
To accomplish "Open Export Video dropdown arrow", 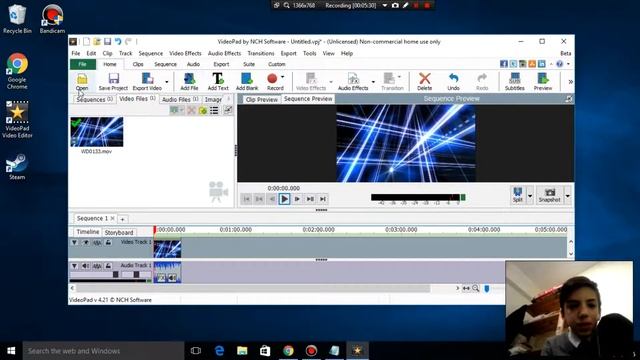I will (167, 82).
